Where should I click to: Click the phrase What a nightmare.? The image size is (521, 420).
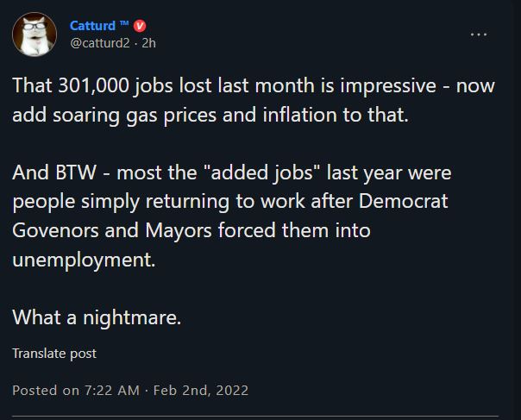[97, 317]
